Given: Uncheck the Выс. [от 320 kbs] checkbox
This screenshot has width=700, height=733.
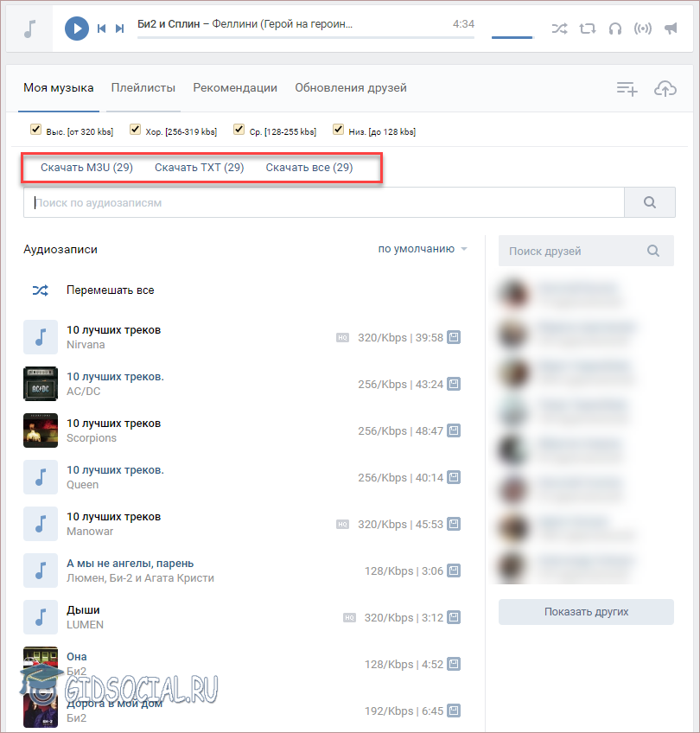Looking at the screenshot, I should pos(35,130).
